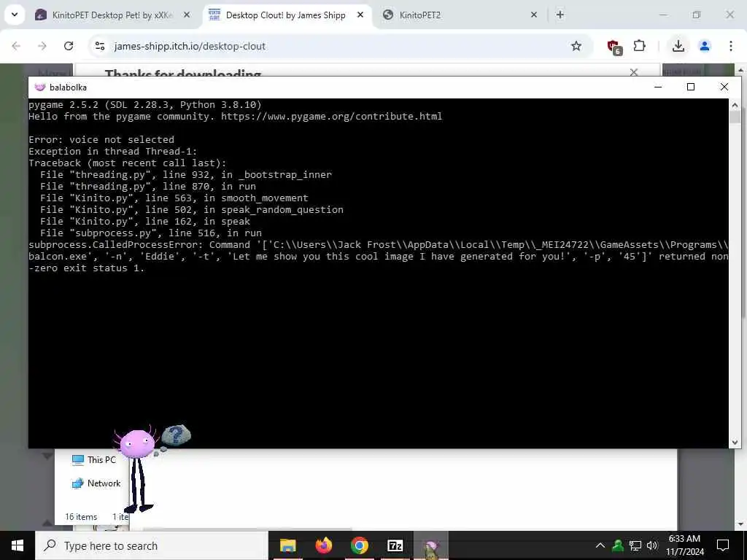Dismiss the Thanks for downloading banner
This screenshot has height=560, width=747.
(634, 72)
